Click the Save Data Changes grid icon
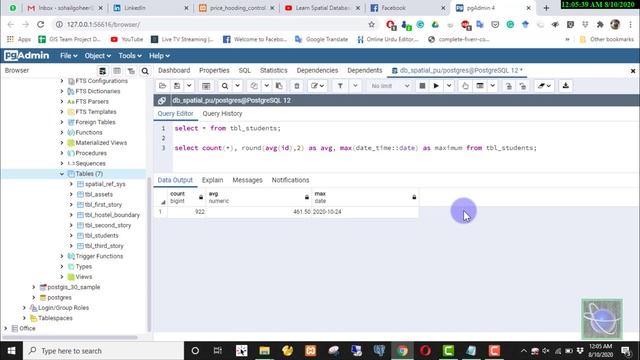 (206, 86)
